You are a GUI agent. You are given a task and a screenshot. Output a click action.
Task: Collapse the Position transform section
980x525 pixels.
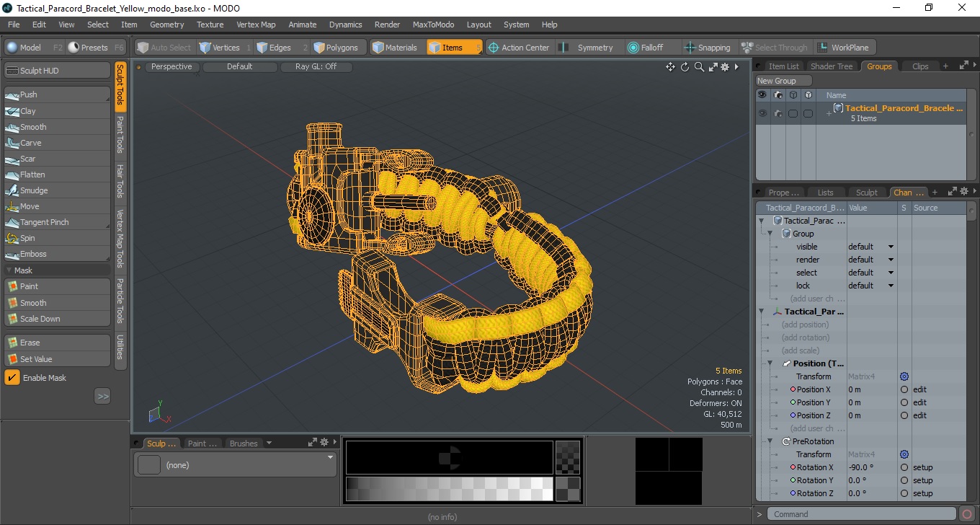tap(770, 363)
